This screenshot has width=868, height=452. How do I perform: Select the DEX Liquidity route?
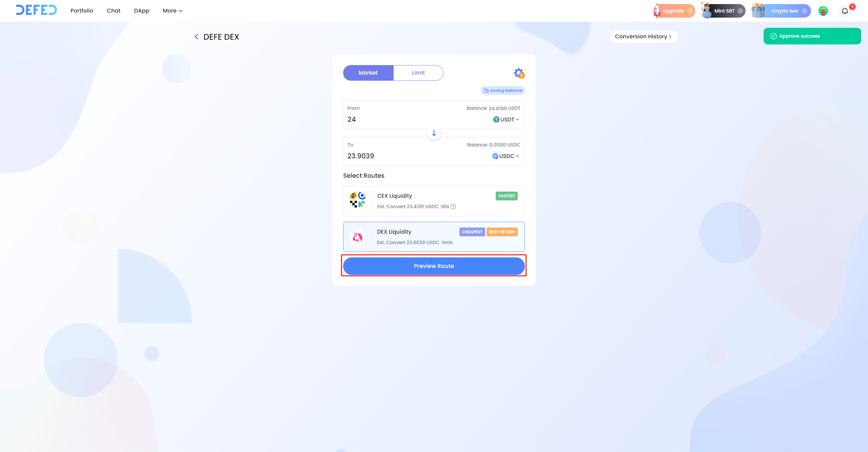click(434, 237)
